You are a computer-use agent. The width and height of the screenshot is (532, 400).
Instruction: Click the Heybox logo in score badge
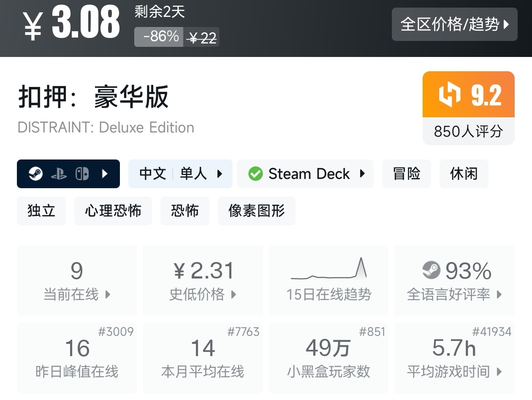[450, 95]
